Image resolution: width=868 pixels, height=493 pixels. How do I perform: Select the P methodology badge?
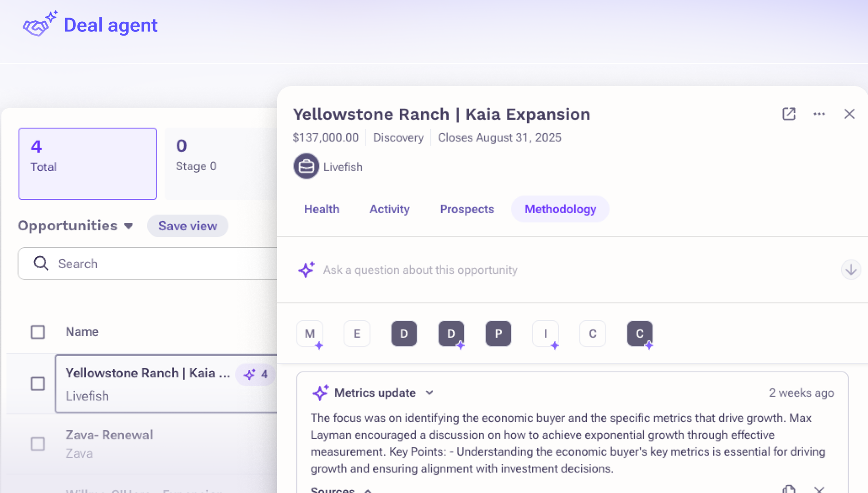tap(499, 333)
